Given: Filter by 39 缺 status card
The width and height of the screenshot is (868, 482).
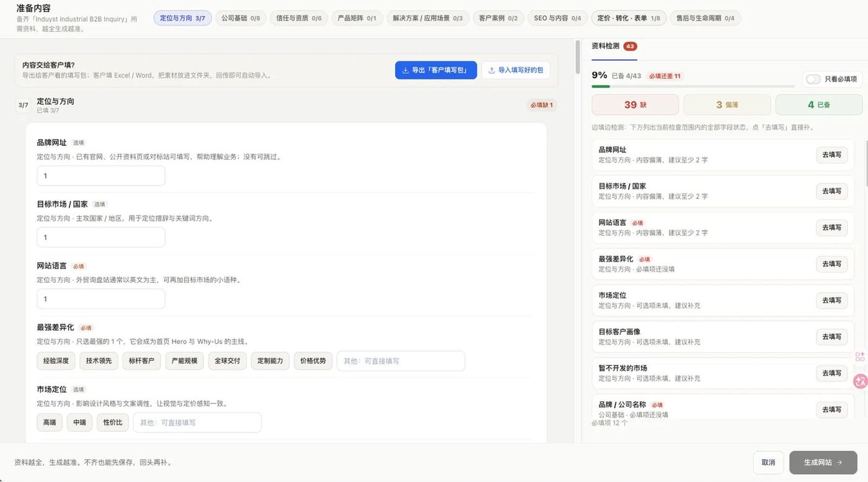Looking at the screenshot, I should (x=635, y=105).
